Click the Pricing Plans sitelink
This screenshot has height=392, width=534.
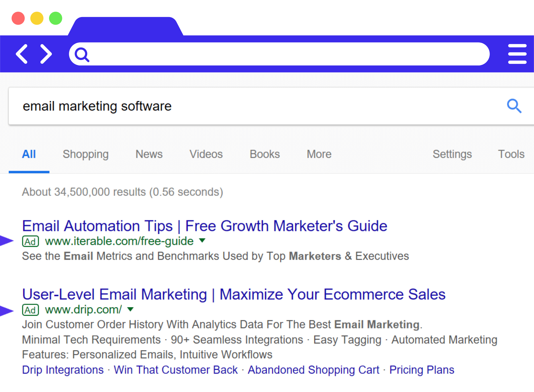click(x=422, y=370)
